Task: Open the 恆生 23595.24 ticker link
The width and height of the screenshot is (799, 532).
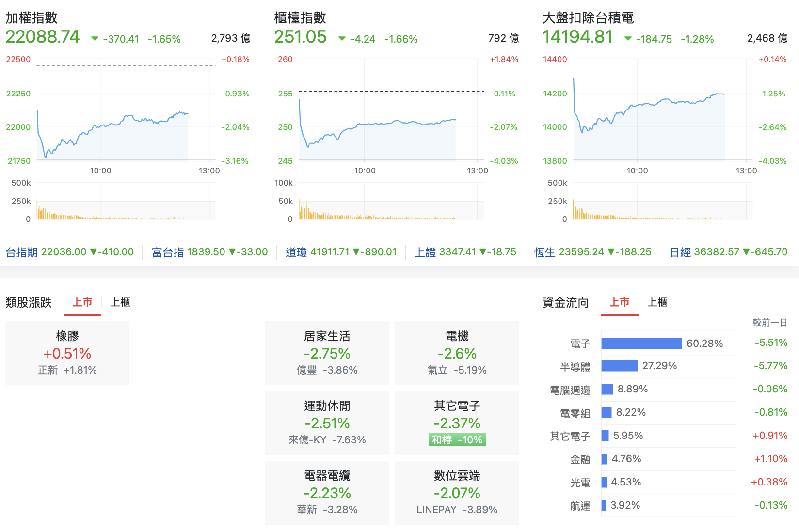Action: click(592, 252)
